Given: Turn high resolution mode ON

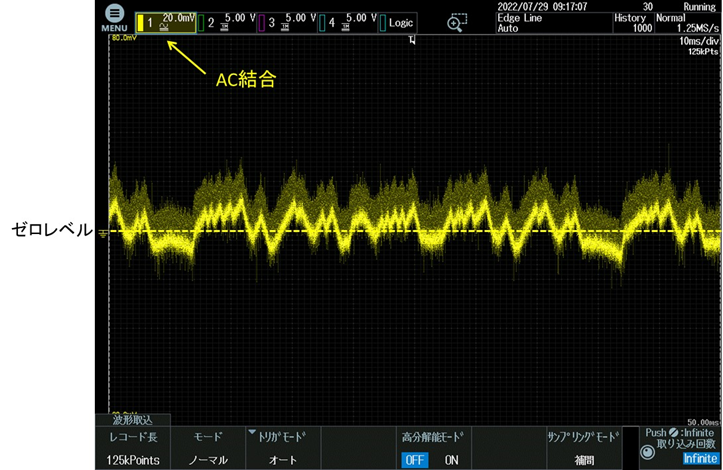Looking at the screenshot, I should coord(450,459).
